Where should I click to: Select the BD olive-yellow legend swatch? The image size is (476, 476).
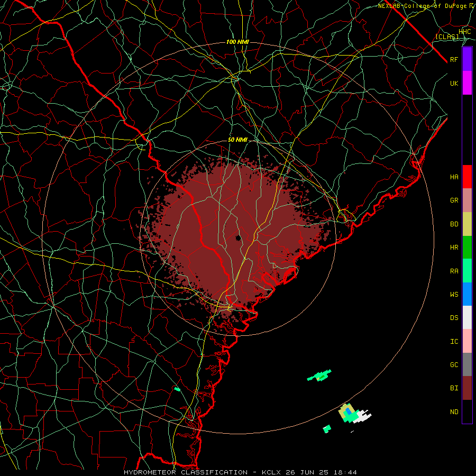coord(467,224)
